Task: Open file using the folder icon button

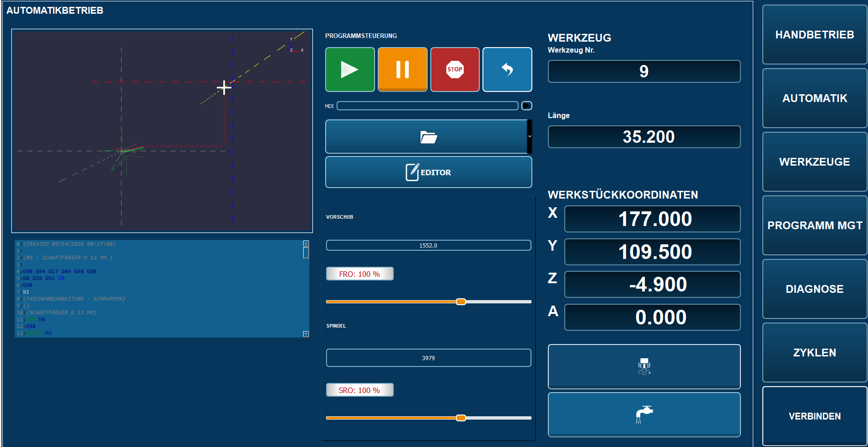Action: [426, 137]
